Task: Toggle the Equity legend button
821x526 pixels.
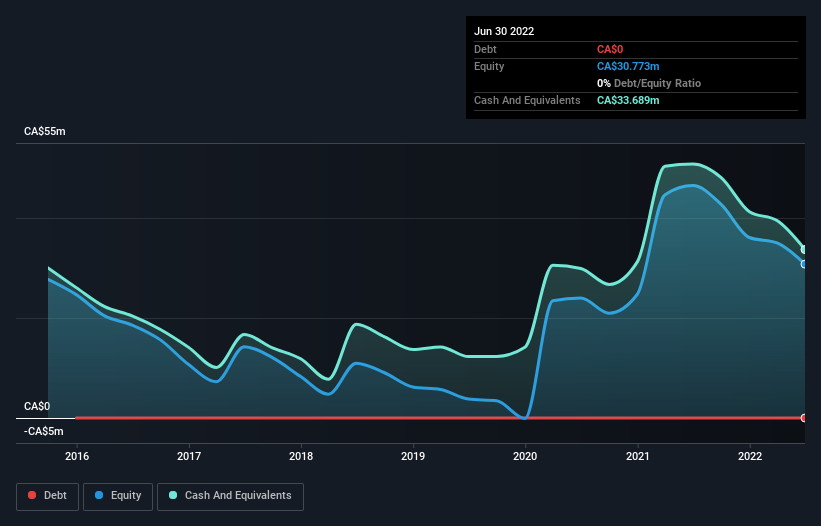Action: click(118, 496)
